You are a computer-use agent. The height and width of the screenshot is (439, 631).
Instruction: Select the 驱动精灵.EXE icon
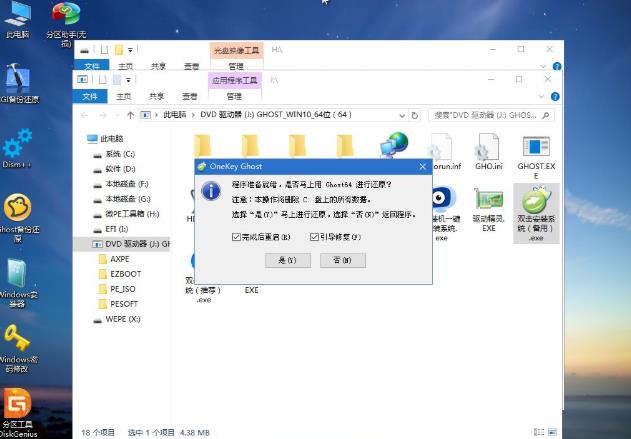click(489, 209)
